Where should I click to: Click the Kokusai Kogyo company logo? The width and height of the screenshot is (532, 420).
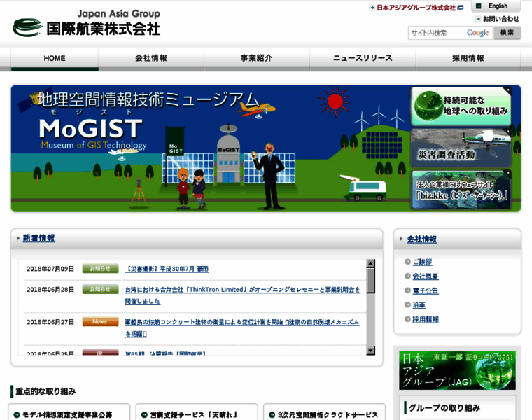[x=87, y=23]
